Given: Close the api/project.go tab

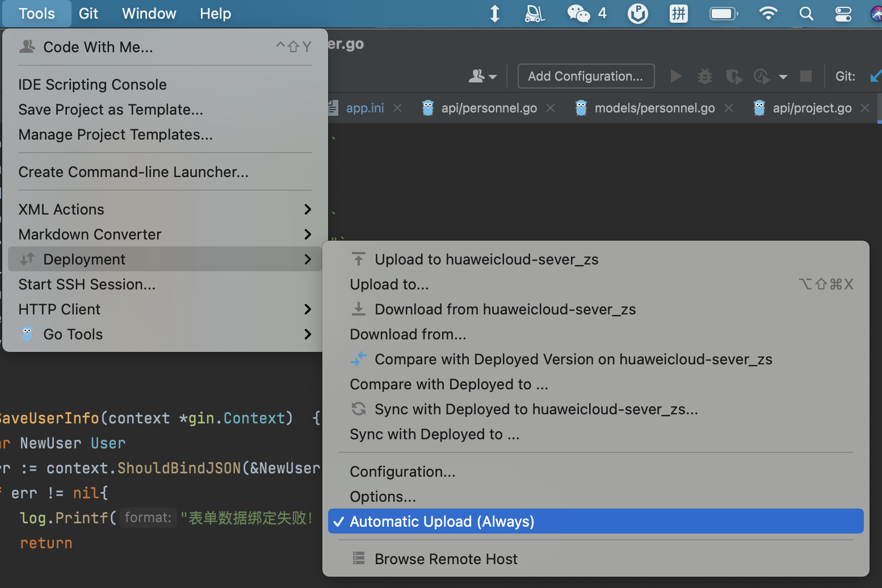Looking at the screenshot, I should click(865, 108).
